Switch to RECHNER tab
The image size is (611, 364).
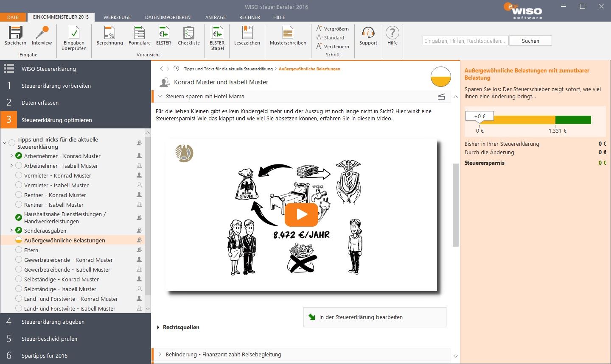249,17
